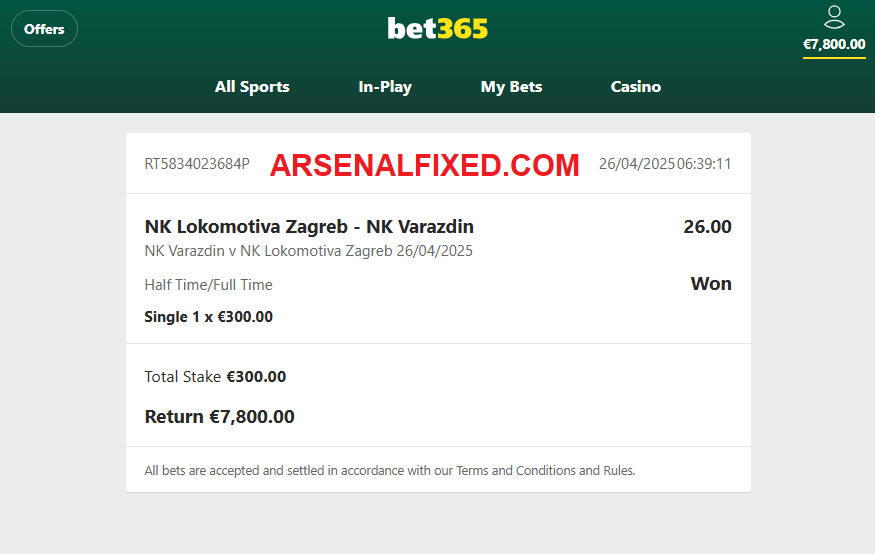This screenshot has height=554, width=875.
Task: Click the Half Time/Full Time market label
Action: pos(209,285)
